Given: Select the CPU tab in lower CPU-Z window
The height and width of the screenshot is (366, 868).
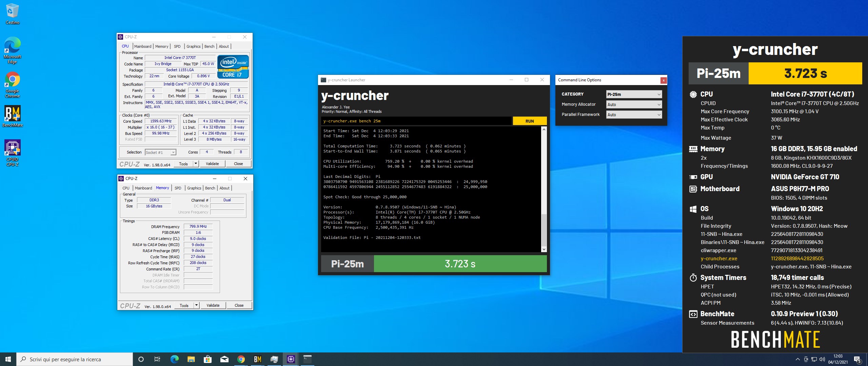Looking at the screenshot, I should coord(126,188).
